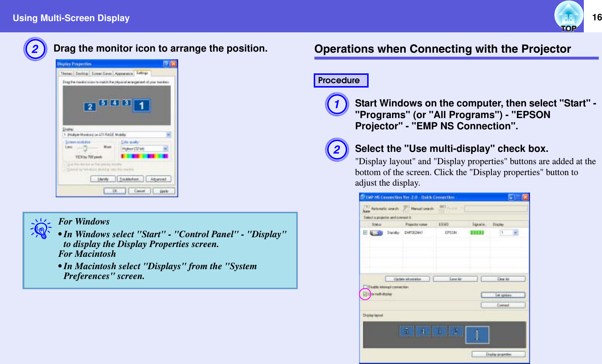The height and width of the screenshot is (364, 602).
Task: Click the TOP navigation icon in header
Action: coord(569,17)
